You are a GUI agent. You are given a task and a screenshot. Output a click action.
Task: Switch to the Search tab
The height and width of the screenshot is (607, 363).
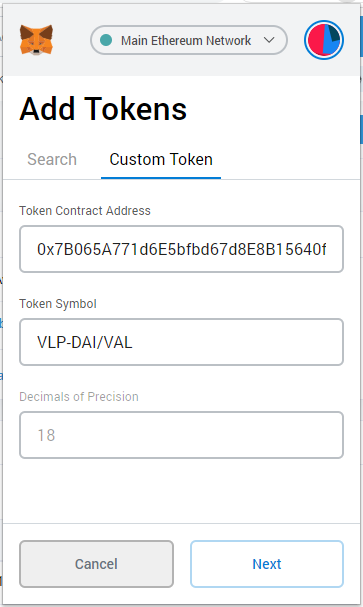(52, 159)
